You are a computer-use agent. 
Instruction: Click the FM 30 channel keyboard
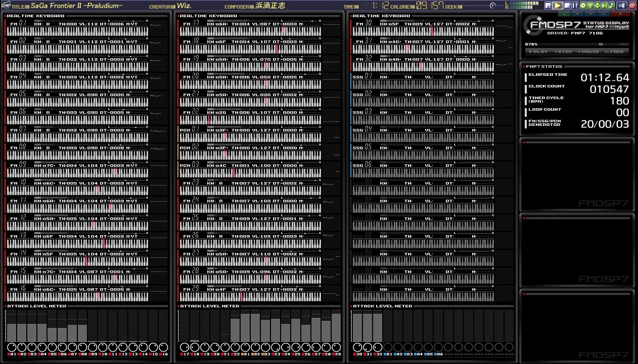click(424, 31)
